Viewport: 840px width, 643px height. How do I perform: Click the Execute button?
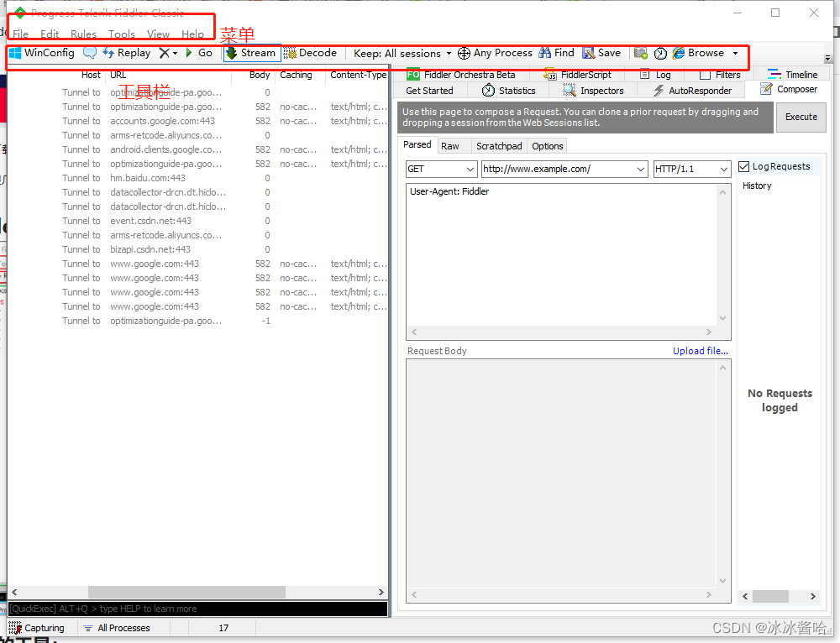click(801, 117)
